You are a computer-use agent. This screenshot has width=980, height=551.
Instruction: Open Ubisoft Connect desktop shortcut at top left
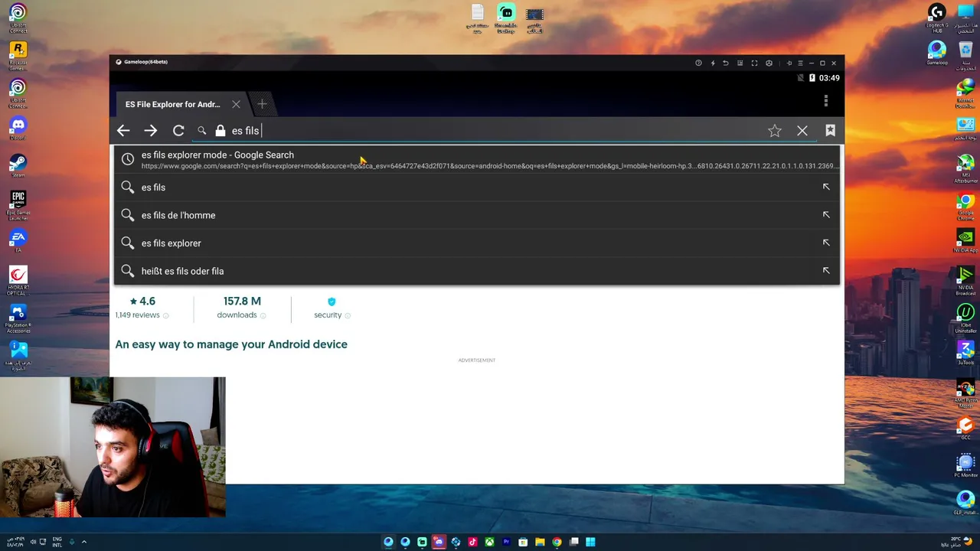(x=18, y=18)
